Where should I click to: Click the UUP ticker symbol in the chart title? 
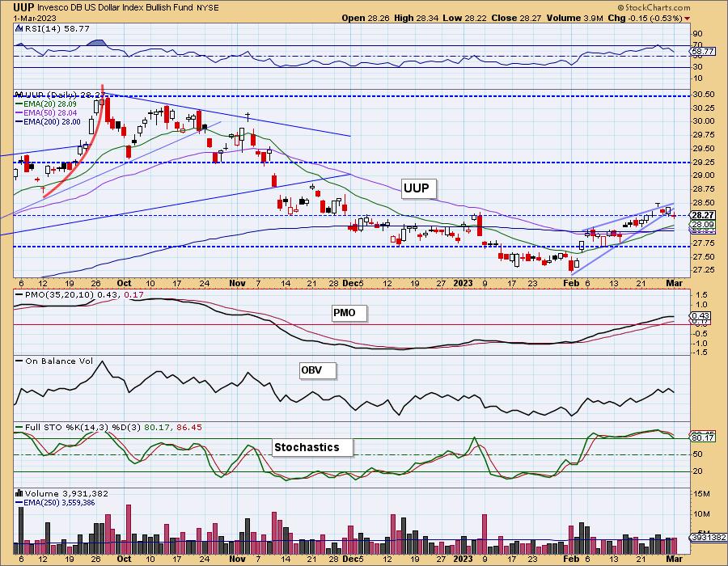tap(23, 7)
